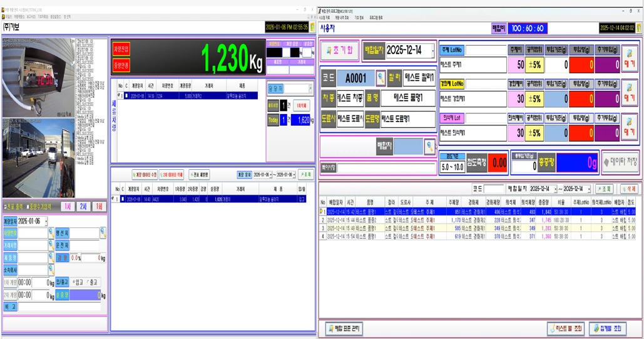
Task: Open 계량일자 date dropdown in entry form
Action: (x=46, y=221)
